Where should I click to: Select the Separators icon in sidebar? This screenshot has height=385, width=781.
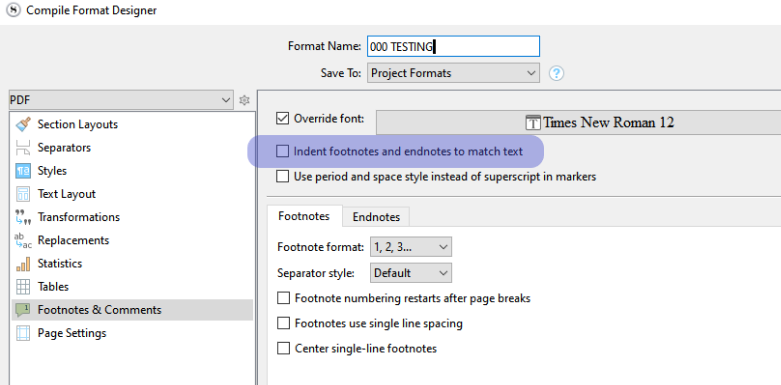pyautogui.click(x=23, y=147)
